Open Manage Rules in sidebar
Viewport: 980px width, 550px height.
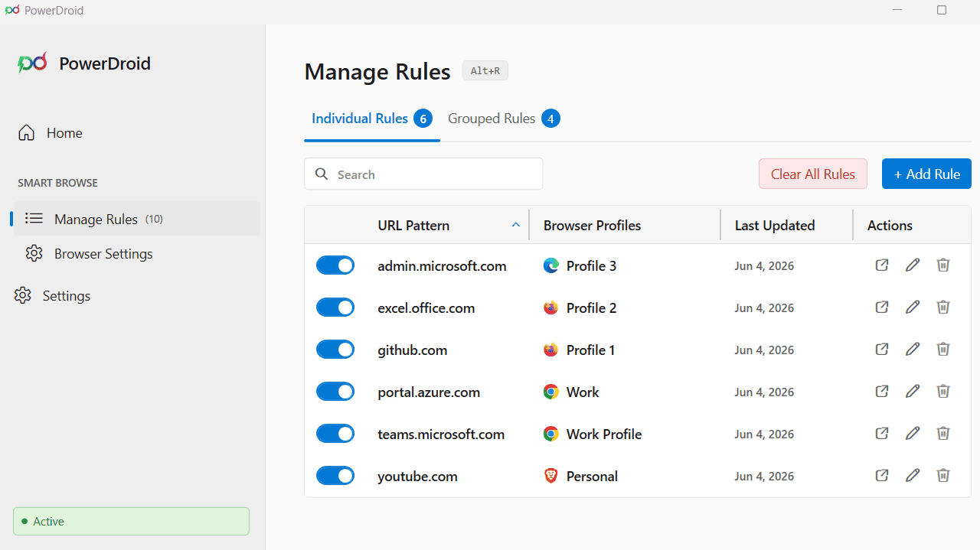click(x=137, y=219)
